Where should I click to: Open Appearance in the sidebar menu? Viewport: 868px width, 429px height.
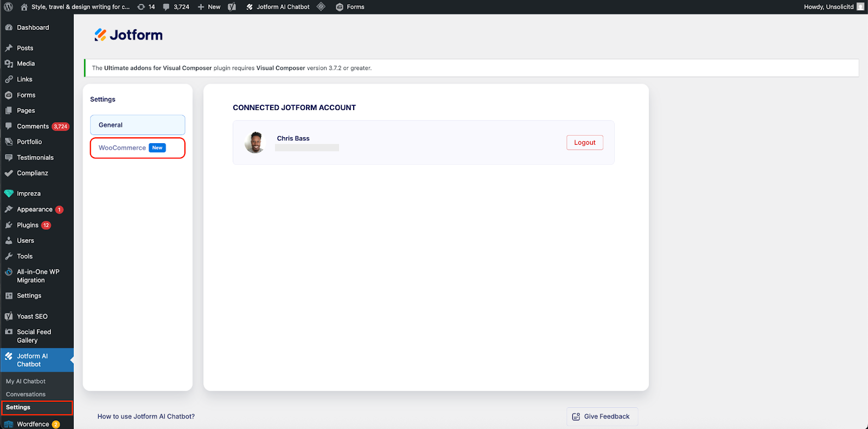pos(35,209)
